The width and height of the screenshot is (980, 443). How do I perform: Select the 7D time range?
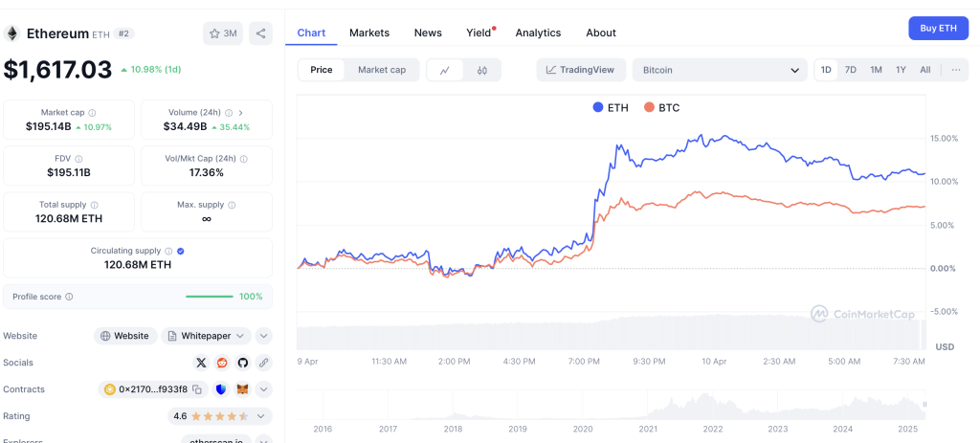pos(851,70)
